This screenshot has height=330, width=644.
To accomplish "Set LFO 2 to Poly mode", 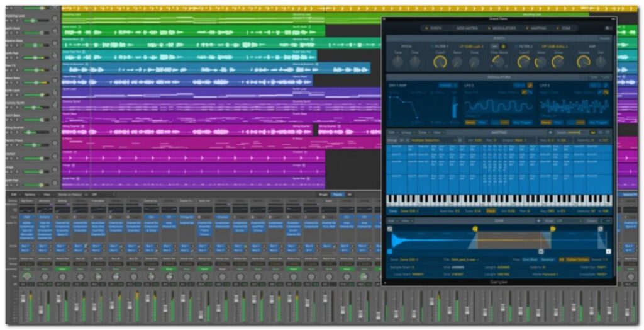I will point(482,123).
